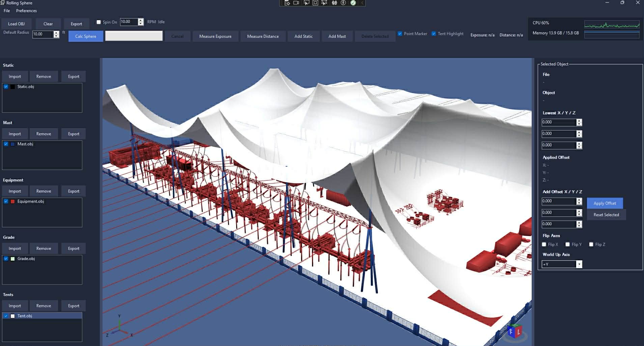Click the Default Radius input field
The height and width of the screenshot is (346, 644).
point(43,34)
